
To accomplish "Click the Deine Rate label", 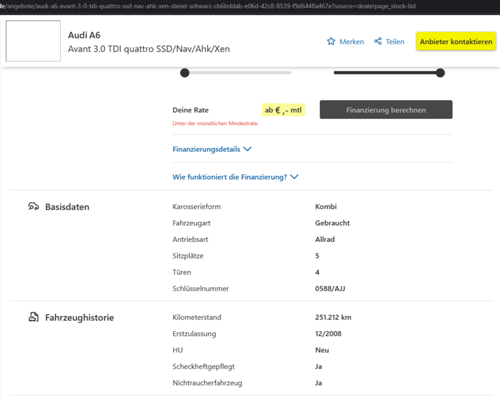I will point(190,110).
